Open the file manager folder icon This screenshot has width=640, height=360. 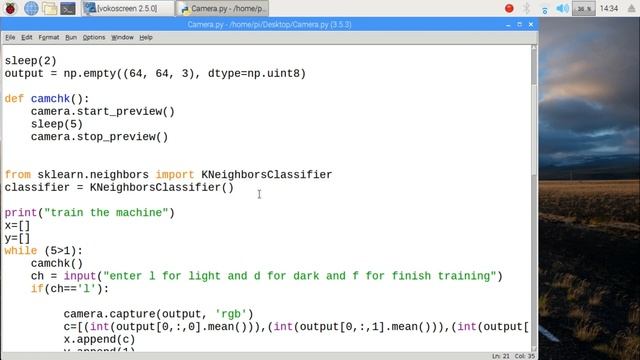(49, 8)
